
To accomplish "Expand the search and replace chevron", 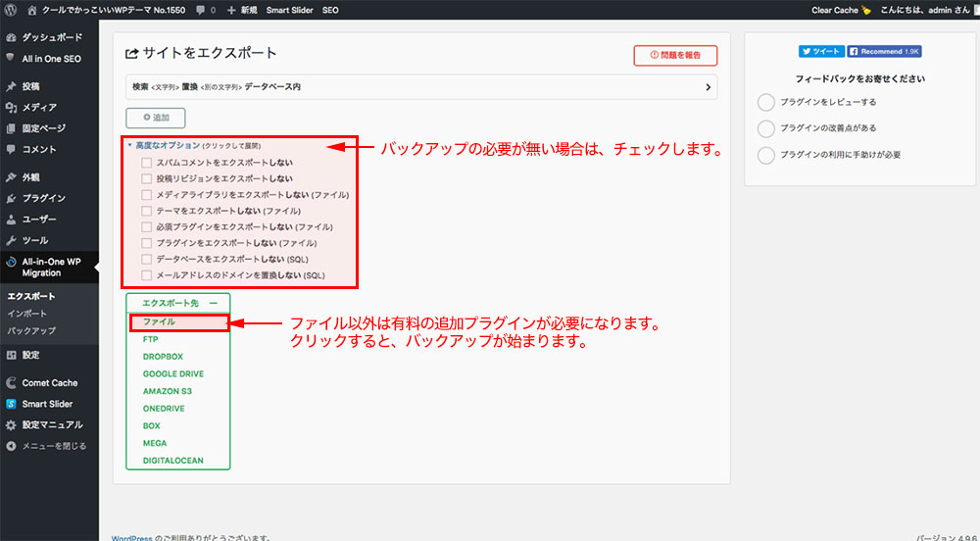I will 709,87.
